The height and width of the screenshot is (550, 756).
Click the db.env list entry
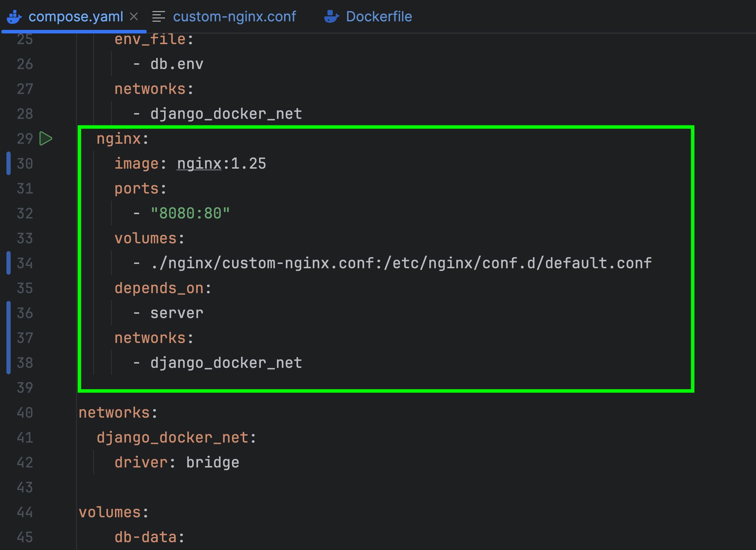tap(177, 64)
